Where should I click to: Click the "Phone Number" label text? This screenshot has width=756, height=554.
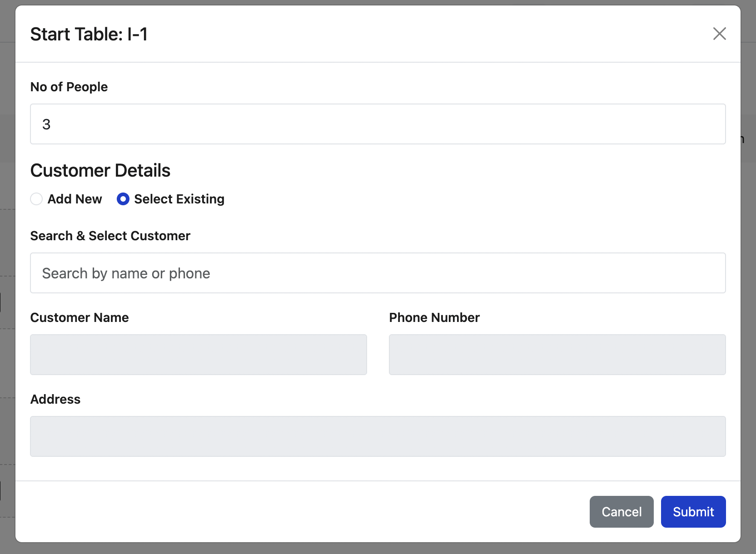tap(434, 317)
